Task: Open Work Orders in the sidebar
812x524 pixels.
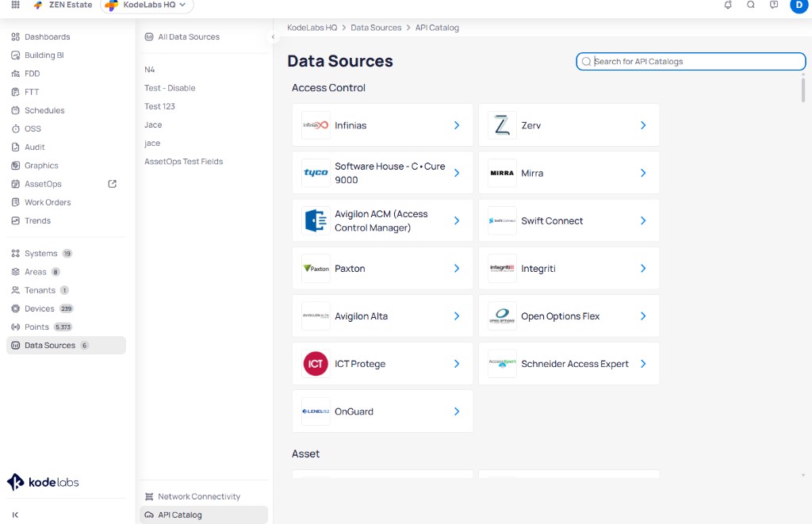Action: [66, 202]
